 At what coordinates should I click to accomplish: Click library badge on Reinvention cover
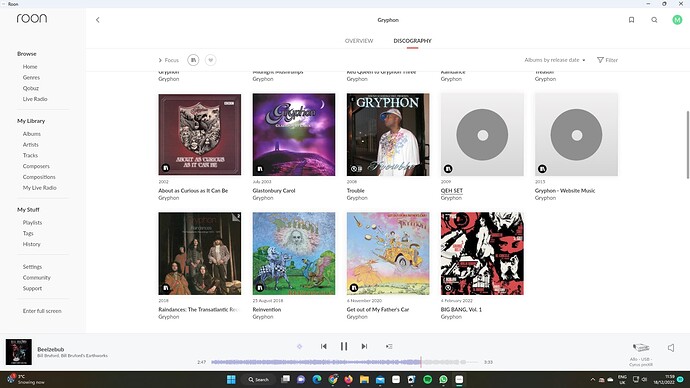tap(260, 288)
